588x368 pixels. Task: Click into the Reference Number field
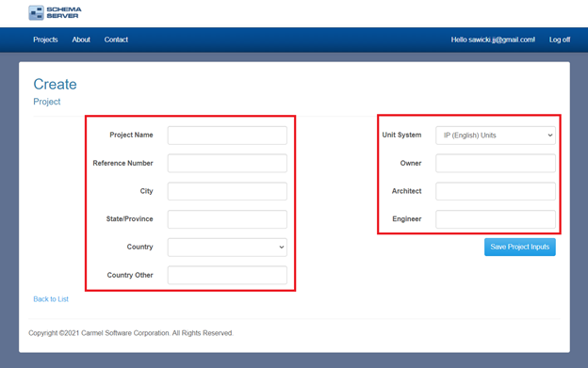click(x=227, y=163)
